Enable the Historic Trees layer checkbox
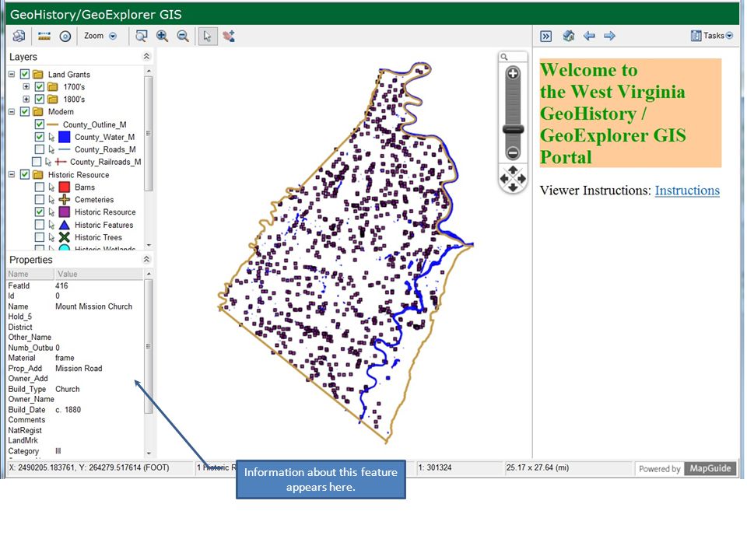 [x=40, y=237]
